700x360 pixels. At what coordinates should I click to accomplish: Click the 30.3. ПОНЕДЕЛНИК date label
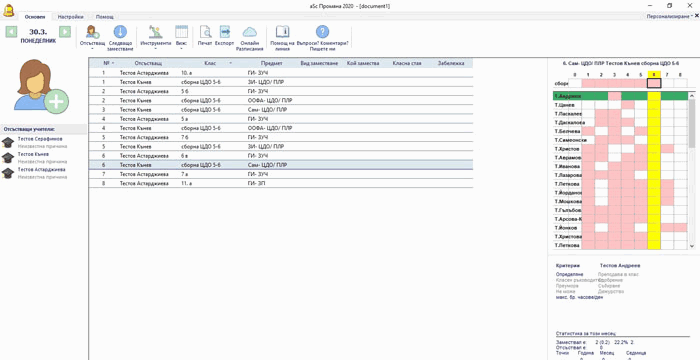38,35
